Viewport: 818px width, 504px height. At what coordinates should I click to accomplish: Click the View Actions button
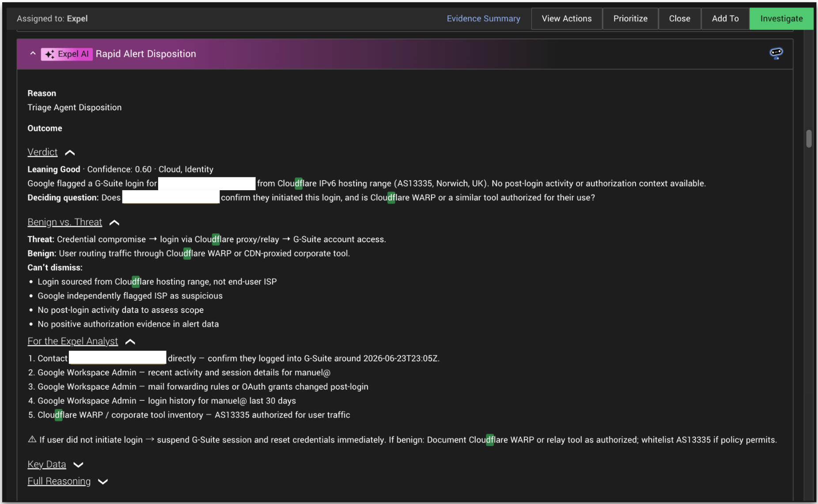point(567,19)
